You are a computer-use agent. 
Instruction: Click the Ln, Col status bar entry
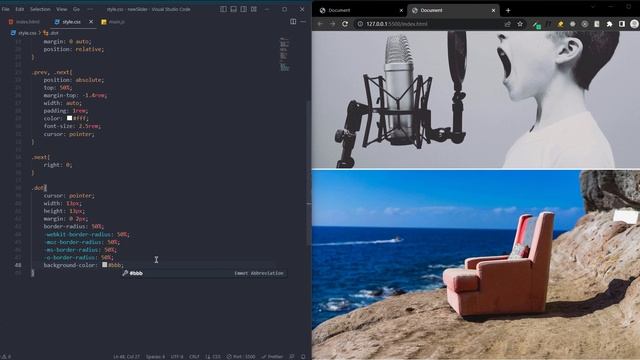pos(126,356)
